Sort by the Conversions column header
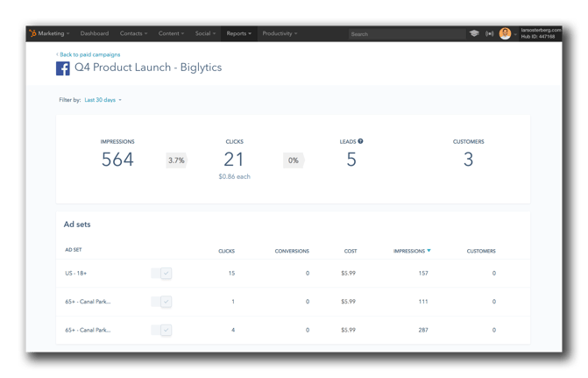This screenshot has height=378, width=588. 292,251
